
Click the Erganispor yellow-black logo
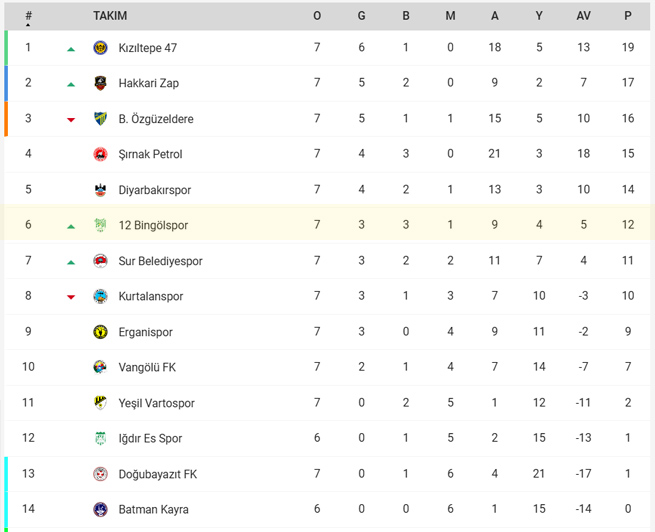[x=100, y=332]
